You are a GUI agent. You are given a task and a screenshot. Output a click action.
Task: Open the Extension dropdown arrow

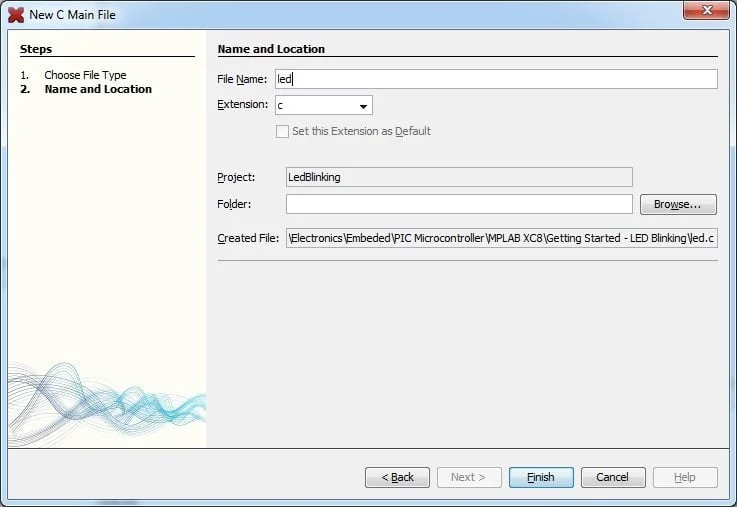tap(363, 106)
